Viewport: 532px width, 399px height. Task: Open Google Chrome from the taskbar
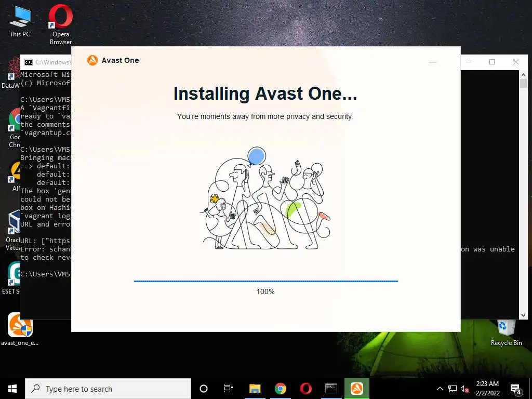pyautogui.click(x=280, y=389)
